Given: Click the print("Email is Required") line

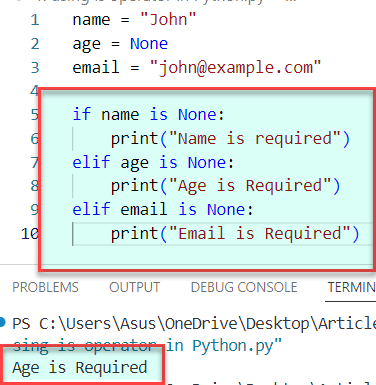Looking at the screenshot, I should (235, 233).
